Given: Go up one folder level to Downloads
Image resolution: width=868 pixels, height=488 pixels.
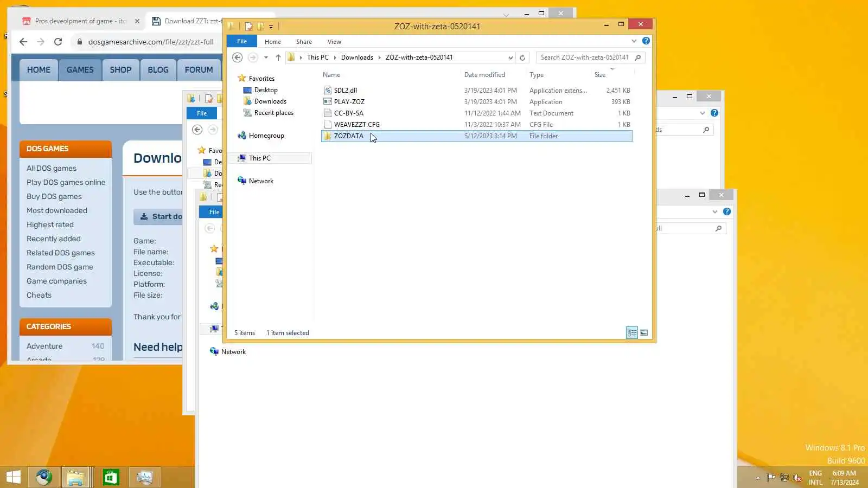Looking at the screenshot, I should click(x=278, y=57).
